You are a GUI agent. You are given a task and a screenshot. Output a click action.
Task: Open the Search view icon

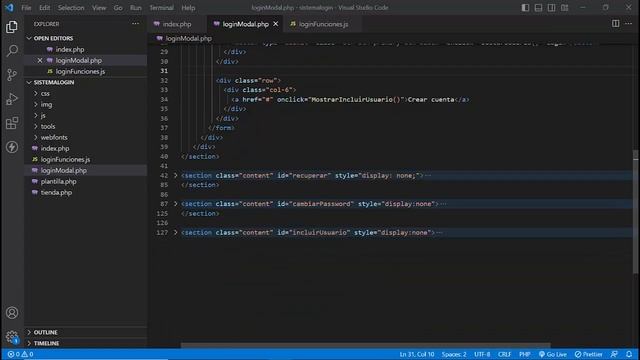point(12,51)
